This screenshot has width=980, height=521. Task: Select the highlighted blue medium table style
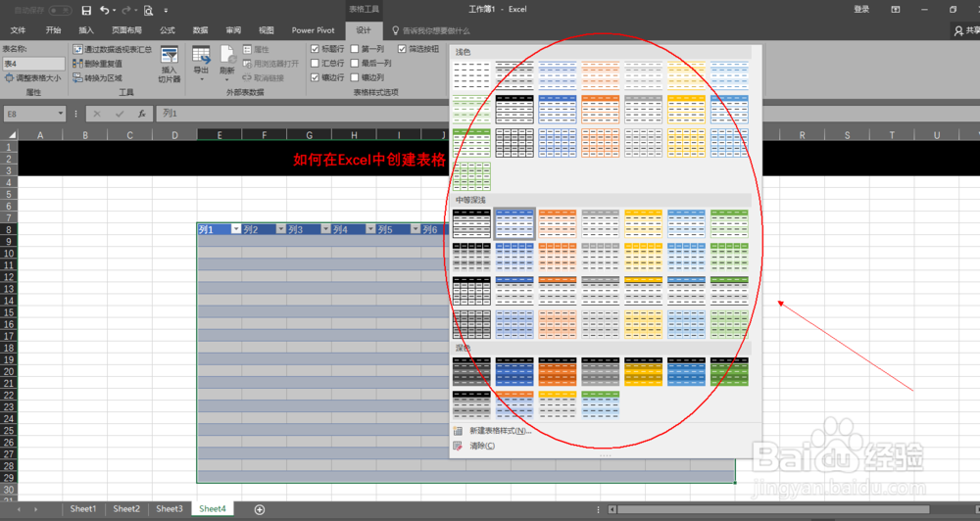[x=514, y=223]
